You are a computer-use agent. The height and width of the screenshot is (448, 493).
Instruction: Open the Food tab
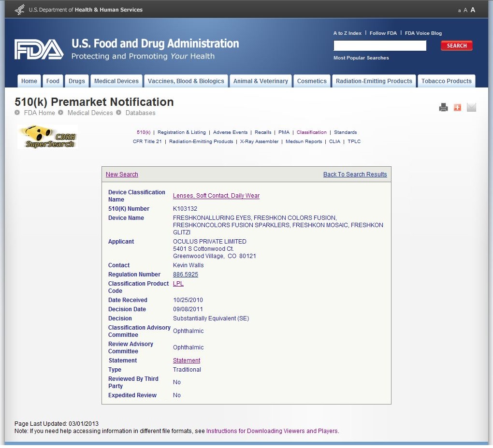tap(53, 81)
